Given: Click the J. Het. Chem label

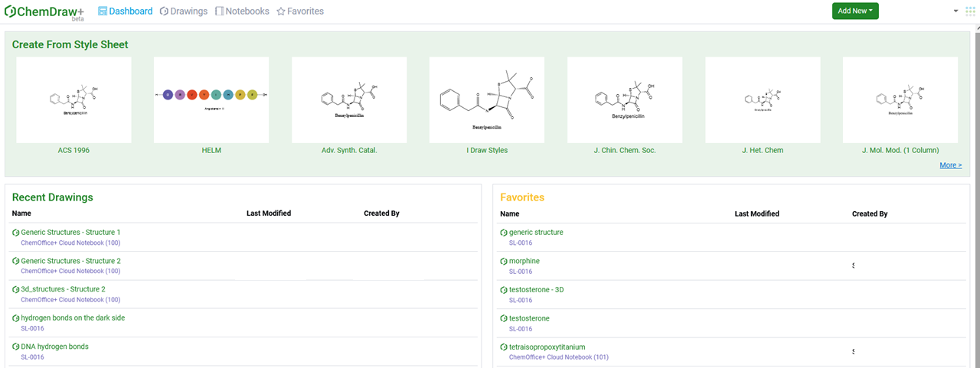Looking at the screenshot, I should click(x=763, y=150).
